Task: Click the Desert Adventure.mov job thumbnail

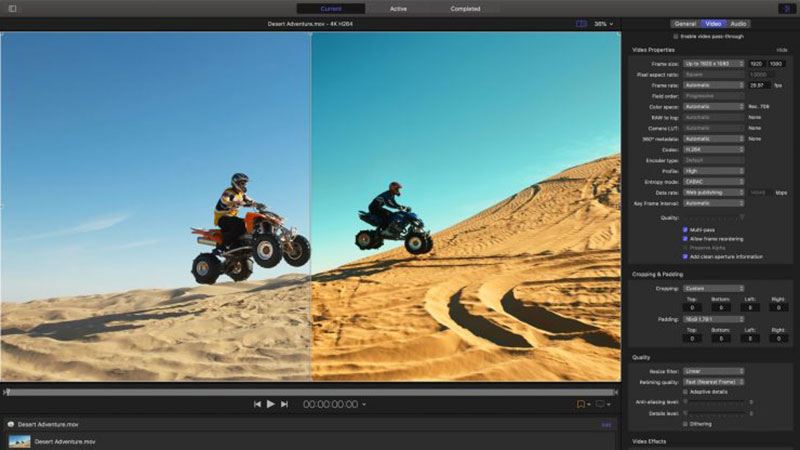Action: (x=19, y=440)
